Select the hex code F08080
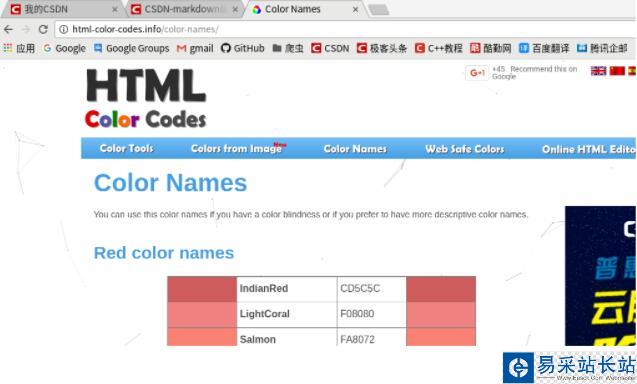This screenshot has height=384, width=637. 357,314
